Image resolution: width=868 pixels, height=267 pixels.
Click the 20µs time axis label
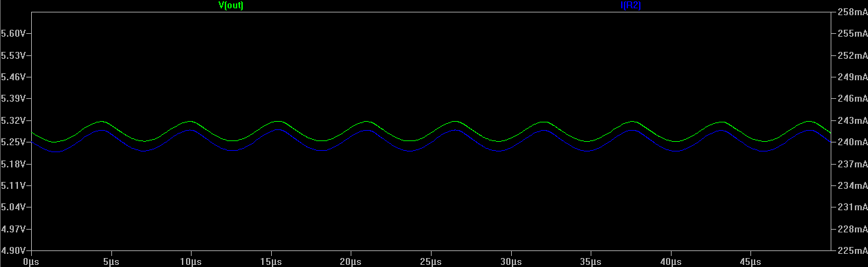pyautogui.click(x=351, y=262)
